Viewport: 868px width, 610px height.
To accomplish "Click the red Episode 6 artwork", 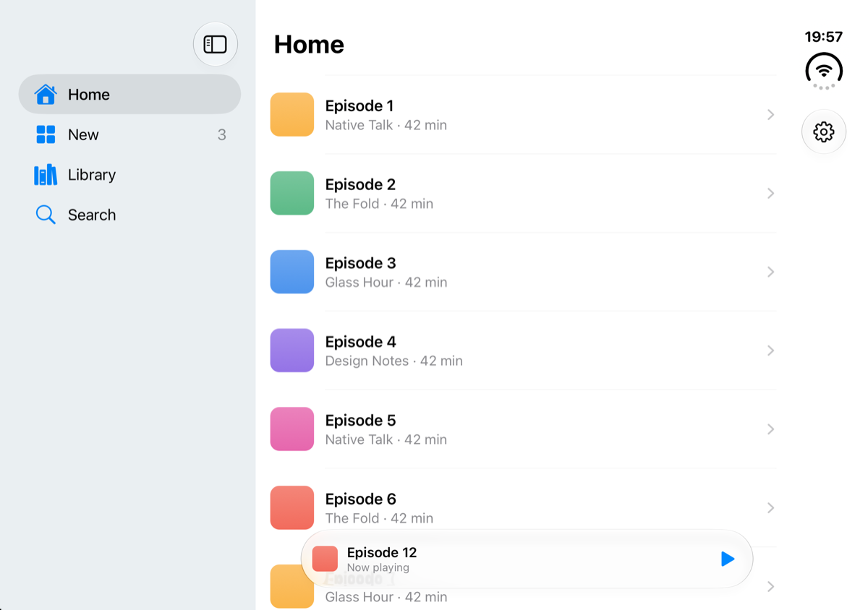I will (292, 507).
